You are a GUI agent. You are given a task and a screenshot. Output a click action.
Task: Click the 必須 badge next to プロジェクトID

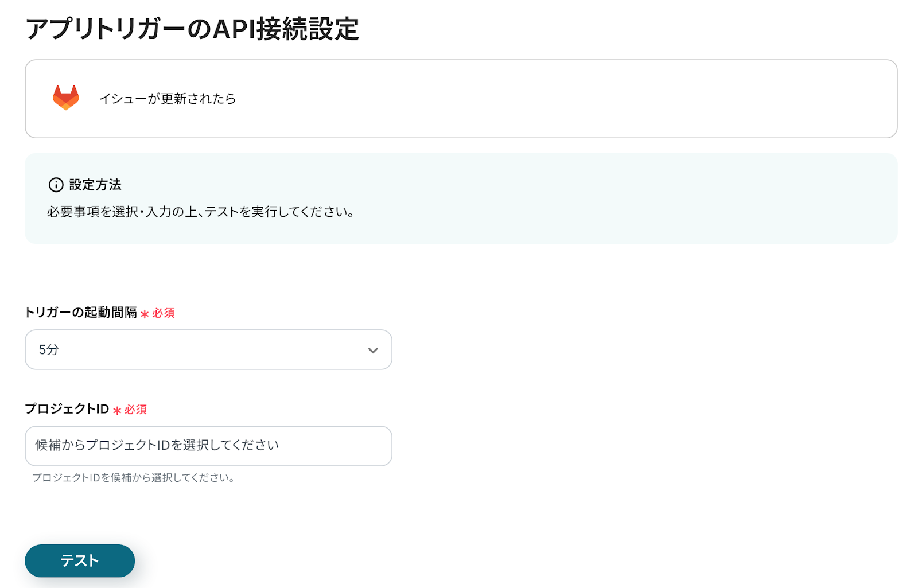(136, 410)
